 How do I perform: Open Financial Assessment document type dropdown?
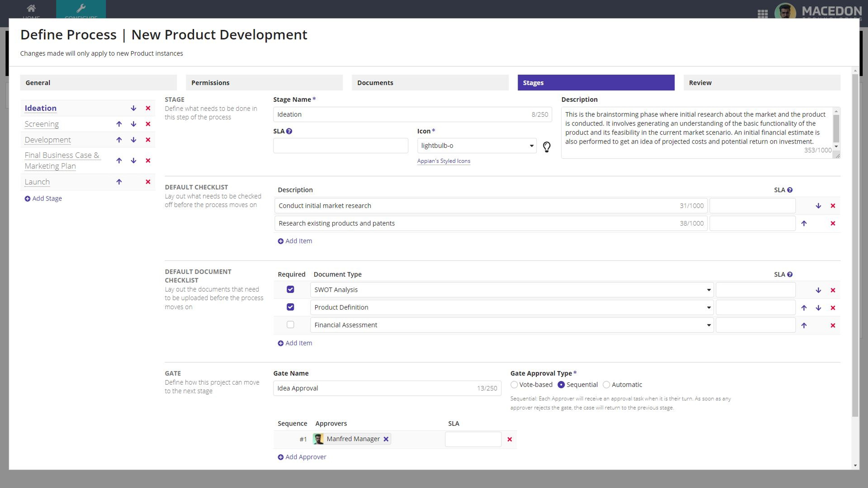[512, 325]
